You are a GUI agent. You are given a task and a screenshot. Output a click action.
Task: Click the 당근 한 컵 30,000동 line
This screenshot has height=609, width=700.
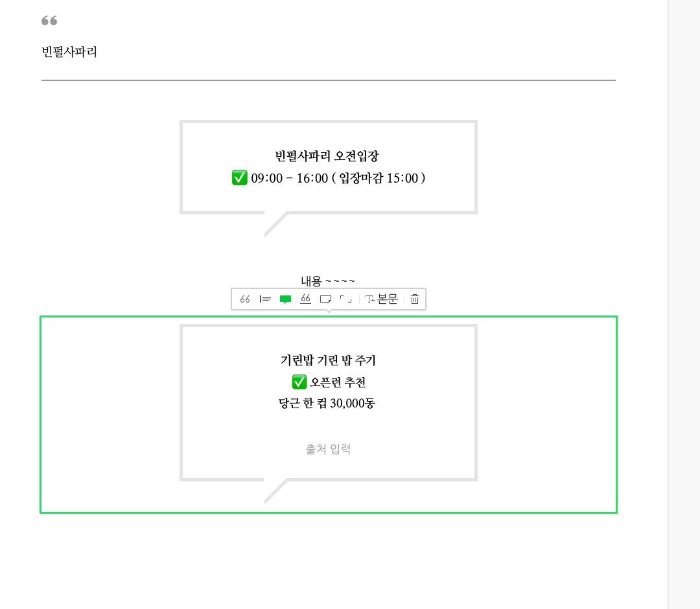click(x=327, y=404)
